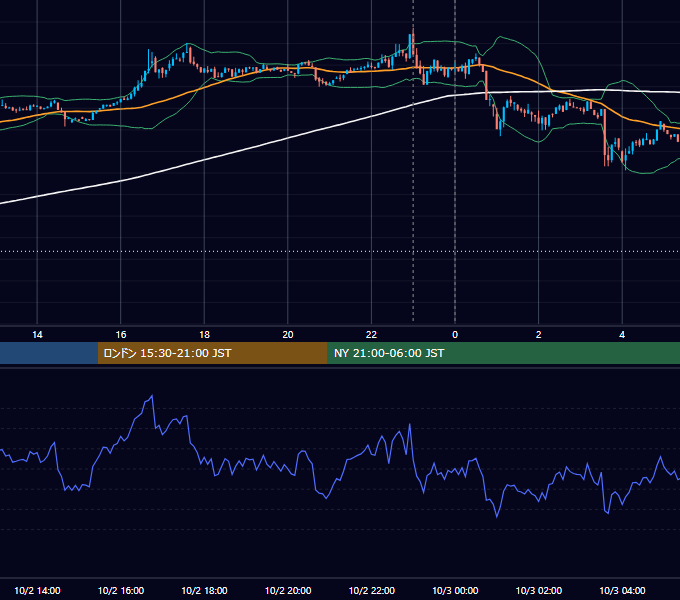680x600 pixels.
Task: Click the 10/2 16:00 date label
Action: 121,590
